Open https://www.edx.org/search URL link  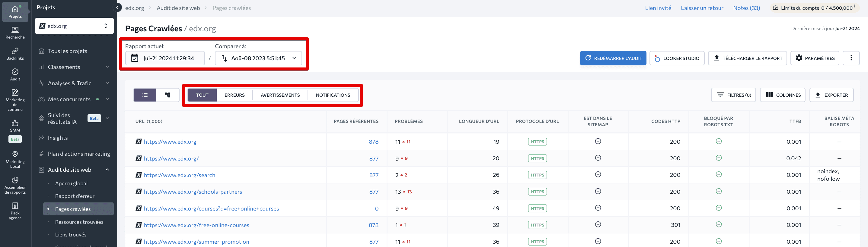(x=179, y=175)
